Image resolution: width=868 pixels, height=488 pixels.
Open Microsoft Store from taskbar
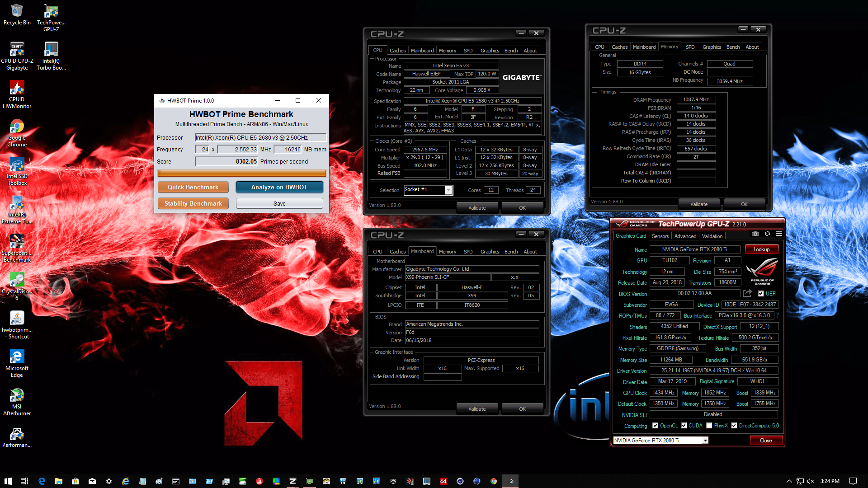75,481
